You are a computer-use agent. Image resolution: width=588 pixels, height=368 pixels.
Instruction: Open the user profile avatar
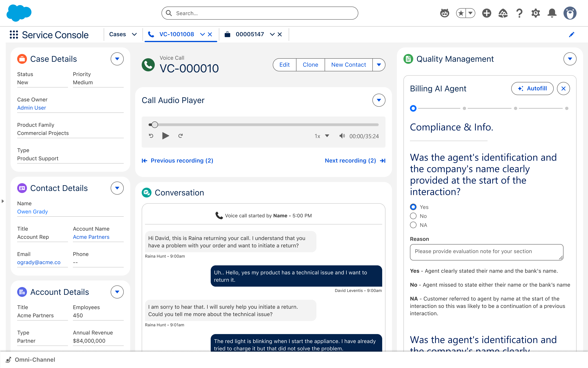[x=570, y=13]
